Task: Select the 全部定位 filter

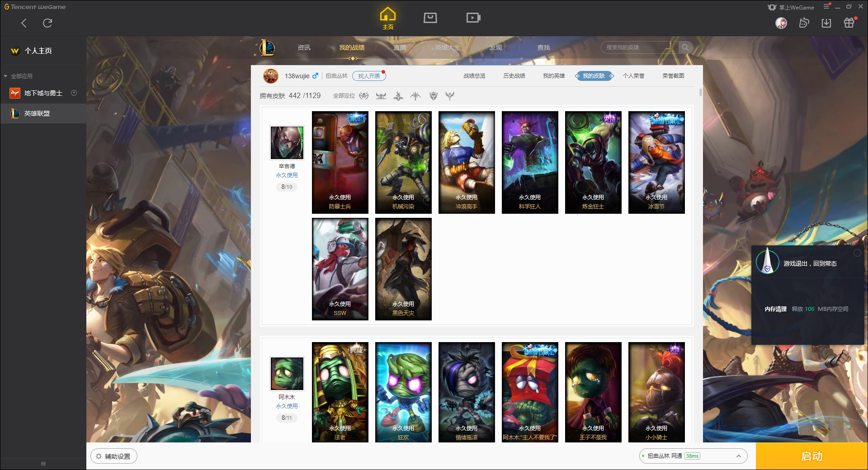Action: pos(344,96)
